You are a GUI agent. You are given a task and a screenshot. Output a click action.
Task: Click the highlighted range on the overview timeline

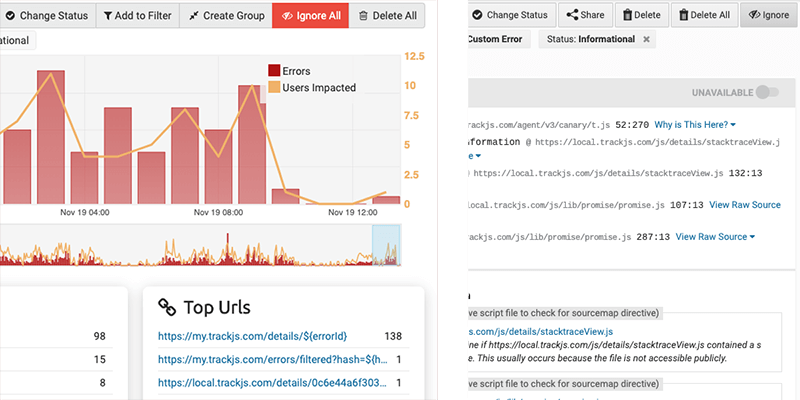386,245
